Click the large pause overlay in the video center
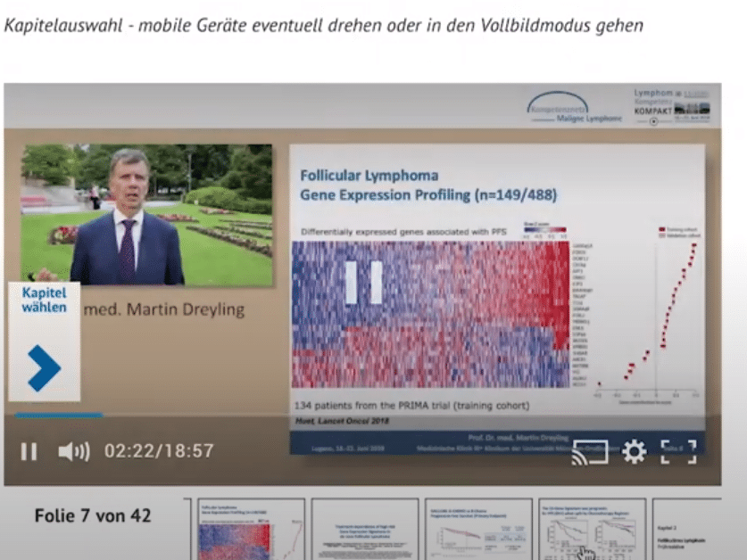This screenshot has width=747, height=560. pos(364,283)
